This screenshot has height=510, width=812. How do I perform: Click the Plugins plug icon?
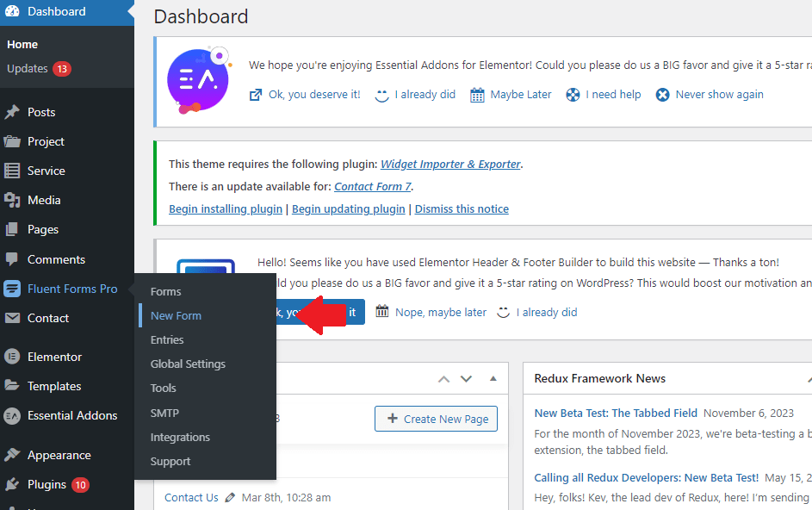click(12, 484)
